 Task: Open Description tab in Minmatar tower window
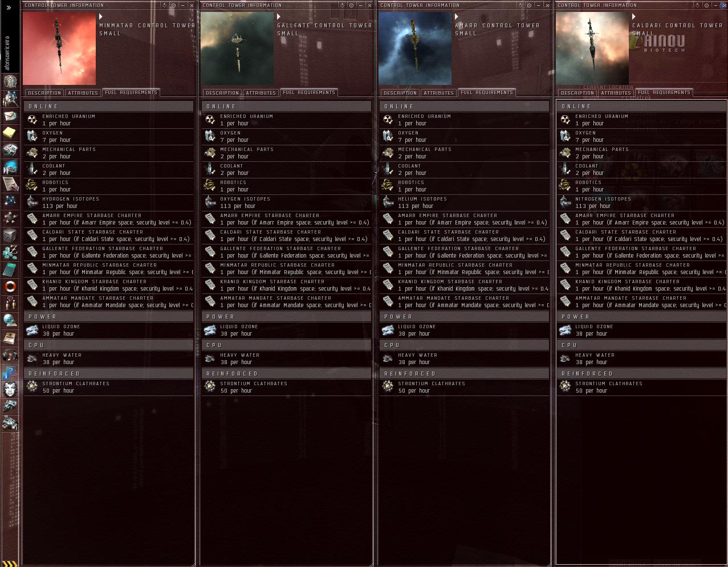44,93
